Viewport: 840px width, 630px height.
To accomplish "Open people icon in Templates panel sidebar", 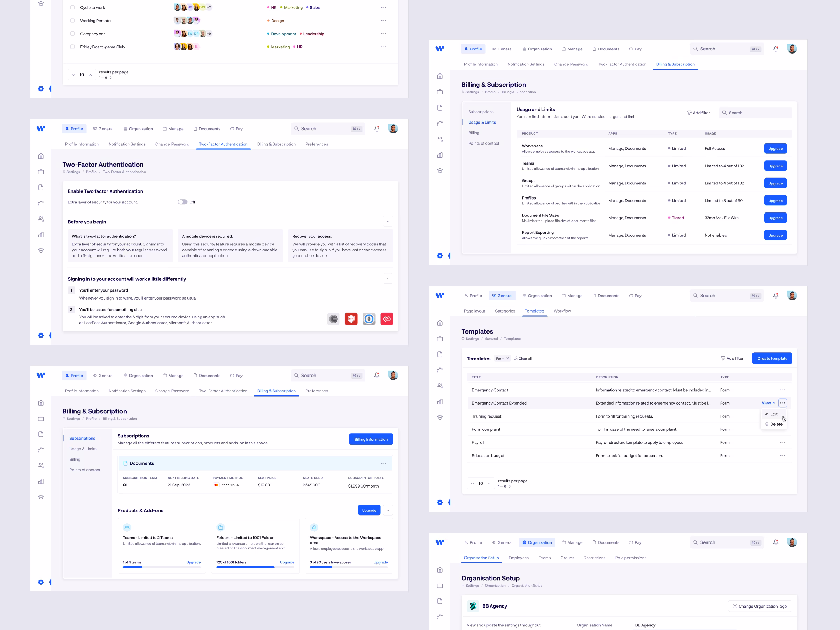I will [x=440, y=386].
